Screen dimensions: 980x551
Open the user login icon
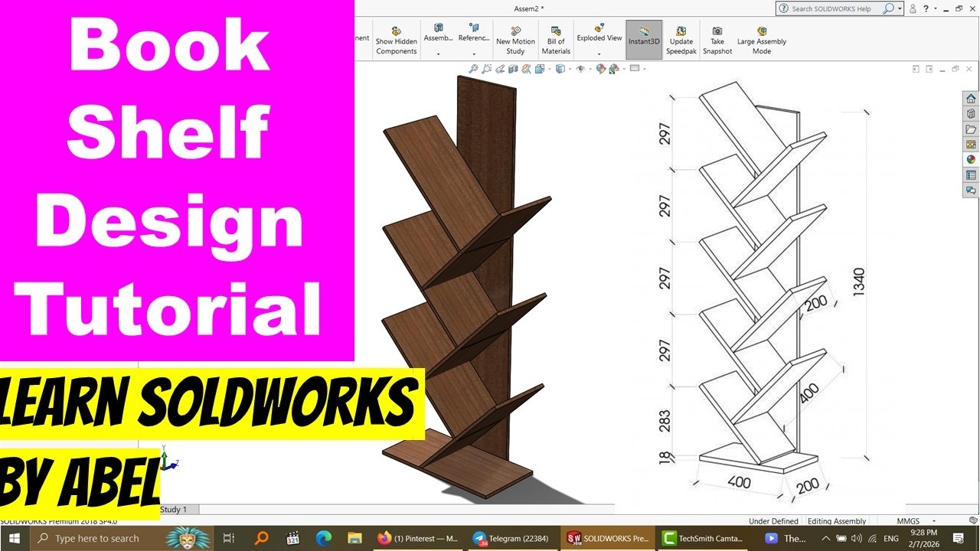tap(913, 8)
